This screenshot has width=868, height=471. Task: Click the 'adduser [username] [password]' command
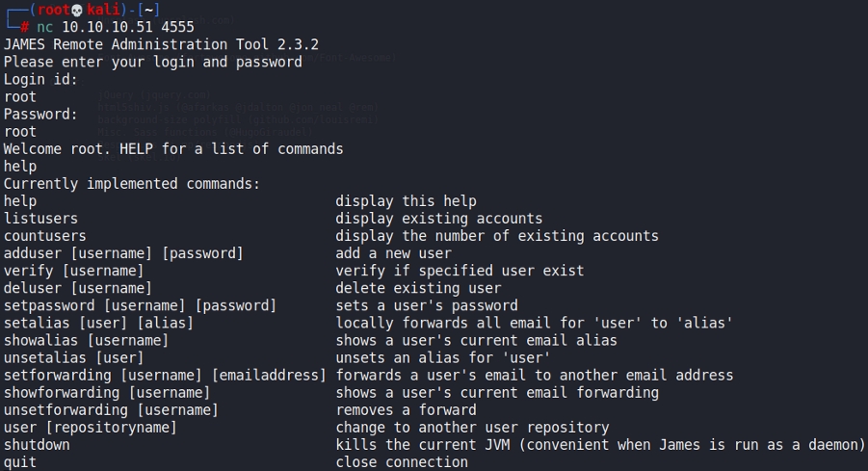click(123, 253)
